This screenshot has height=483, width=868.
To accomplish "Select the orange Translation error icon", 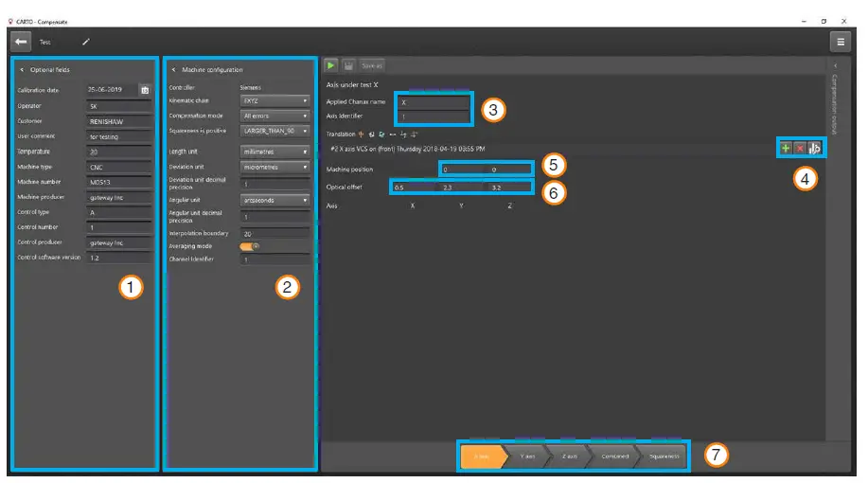I will coord(361,134).
